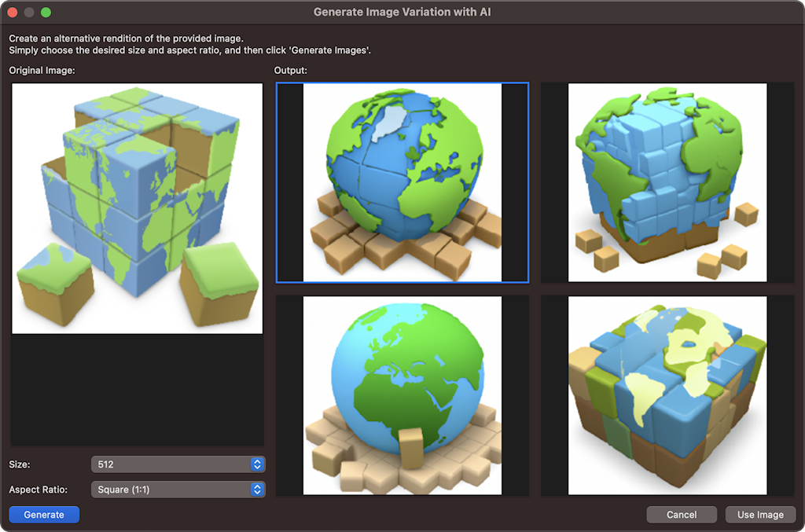Click the empty dark area below the original image

[137, 389]
